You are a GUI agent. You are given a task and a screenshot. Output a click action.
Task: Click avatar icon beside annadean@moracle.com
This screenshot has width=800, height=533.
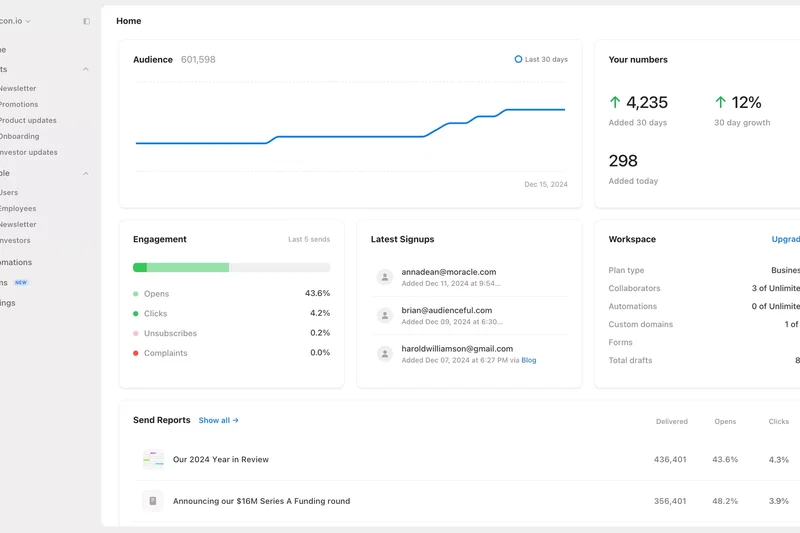click(384, 277)
